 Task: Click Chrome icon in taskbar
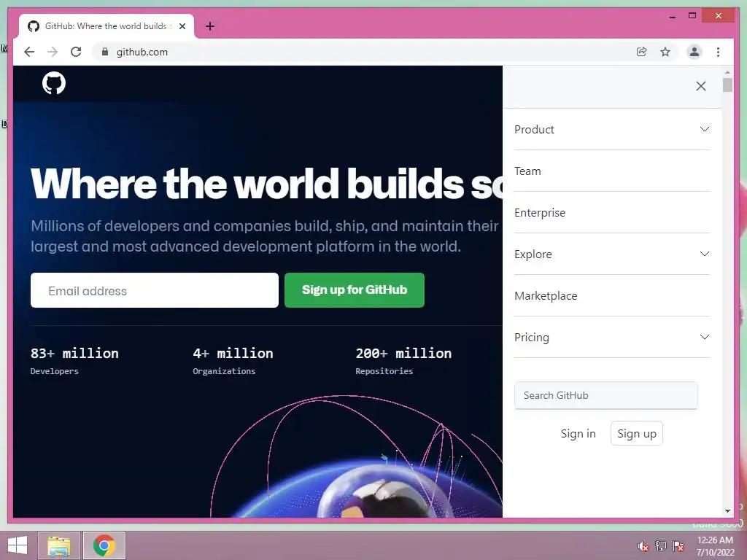(x=104, y=545)
